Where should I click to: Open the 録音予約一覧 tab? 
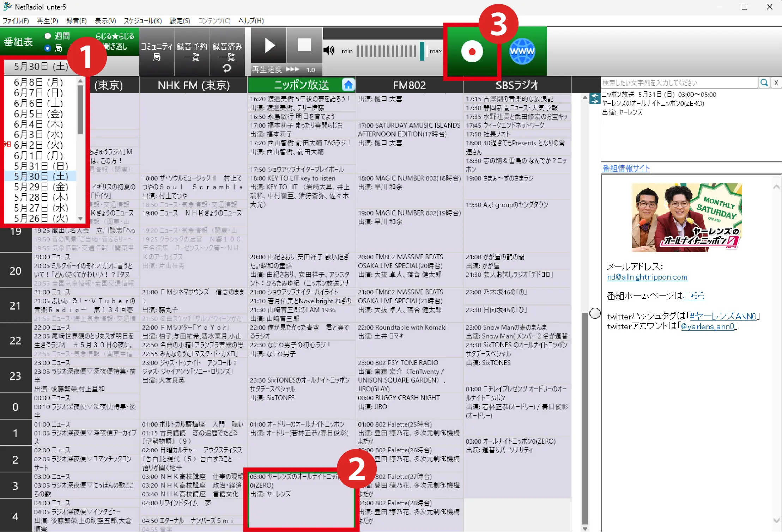[x=192, y=51]
